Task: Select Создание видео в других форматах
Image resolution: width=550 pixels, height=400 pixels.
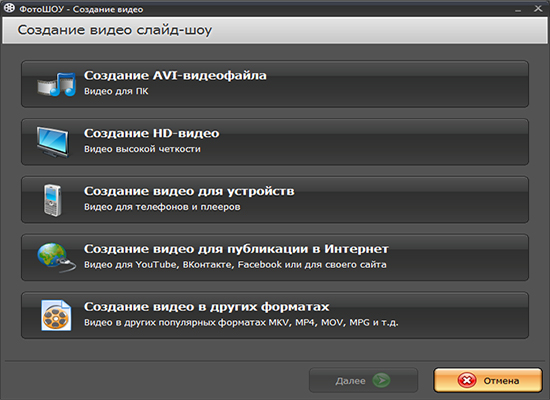Action: click(x=275, y=315)
